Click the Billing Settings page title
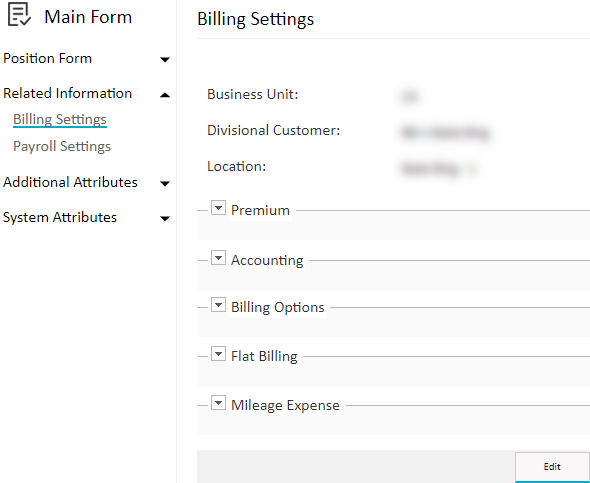The height and width of the screenshot is (483, 590). click(x=255, y=19)
